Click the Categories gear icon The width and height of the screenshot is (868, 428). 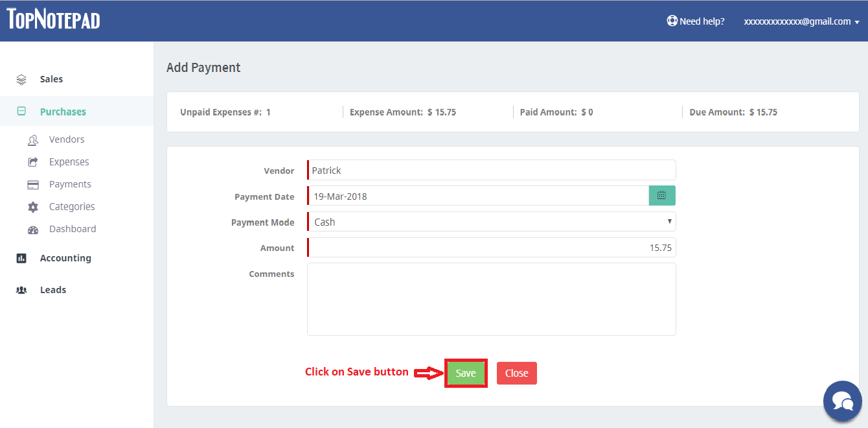(33, 207)
